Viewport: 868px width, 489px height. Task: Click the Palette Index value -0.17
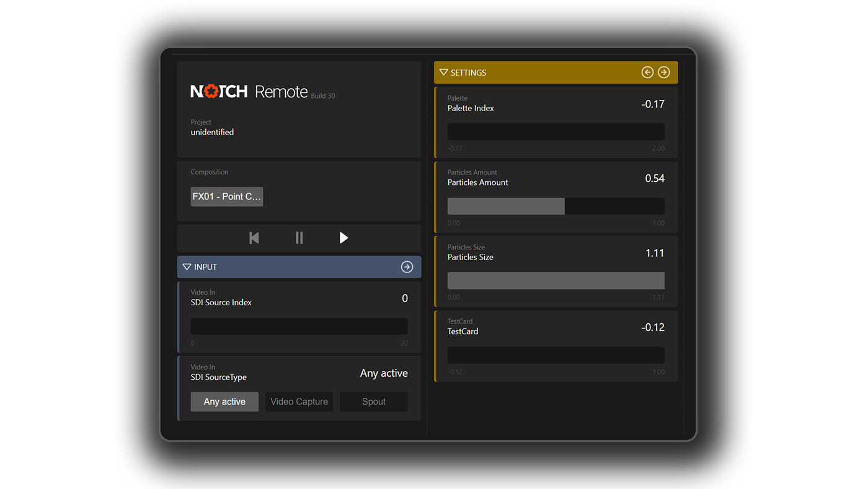[x=653, y=104]
